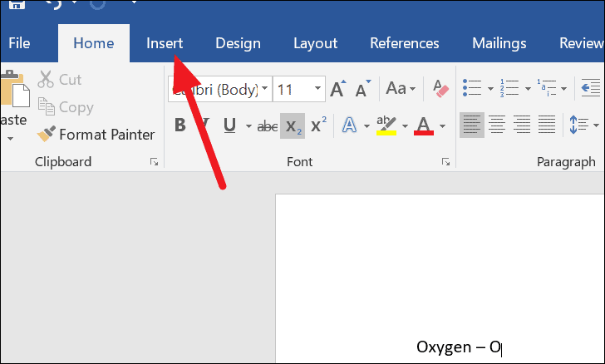Apply Text Effects and Typography
The image size is (605, 364).
click(350, 125)
